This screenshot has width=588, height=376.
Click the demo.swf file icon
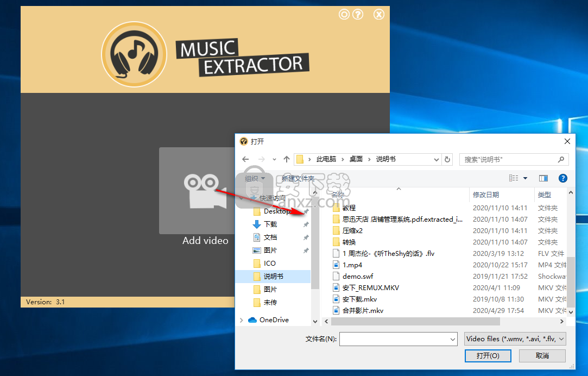click(x=336, y=276)
